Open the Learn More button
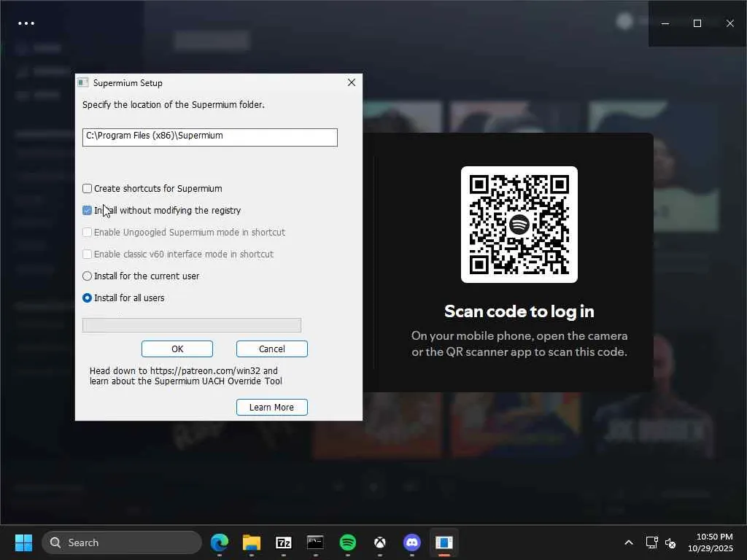Viewport: 747px width, 560px height. 272,407
